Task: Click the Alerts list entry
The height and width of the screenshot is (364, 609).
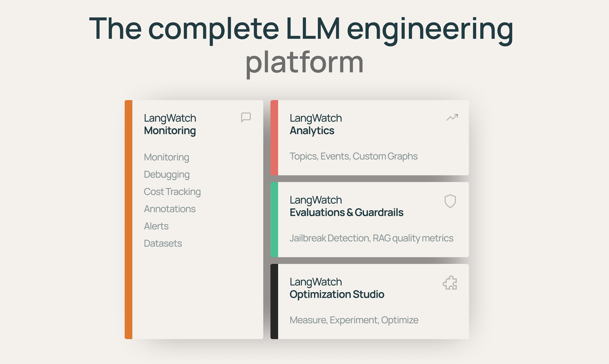Action: click(156, 226)
